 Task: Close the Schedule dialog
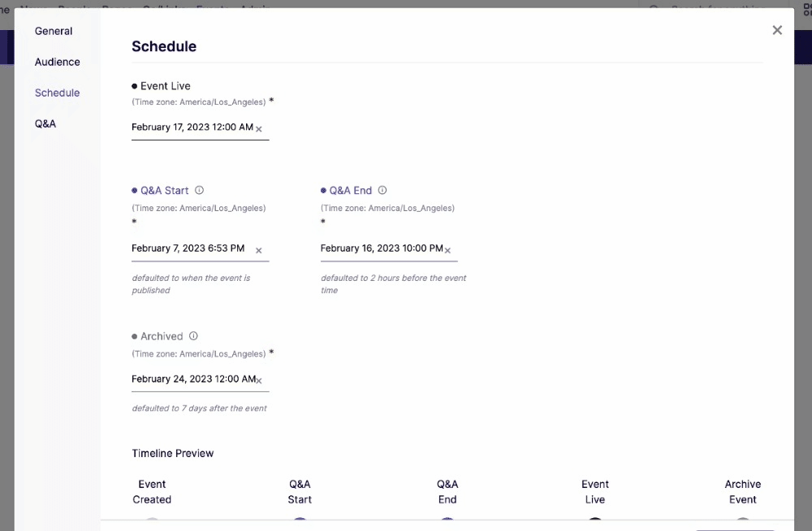point(777,30)
